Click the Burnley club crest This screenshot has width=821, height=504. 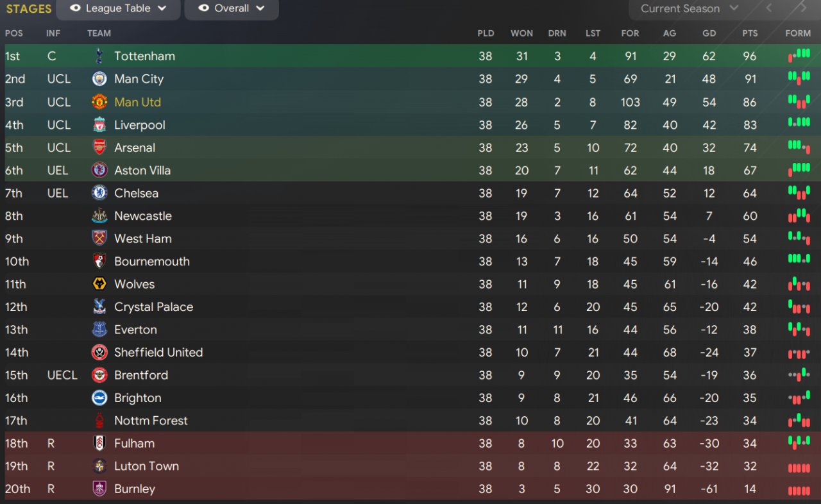(99, 489)
